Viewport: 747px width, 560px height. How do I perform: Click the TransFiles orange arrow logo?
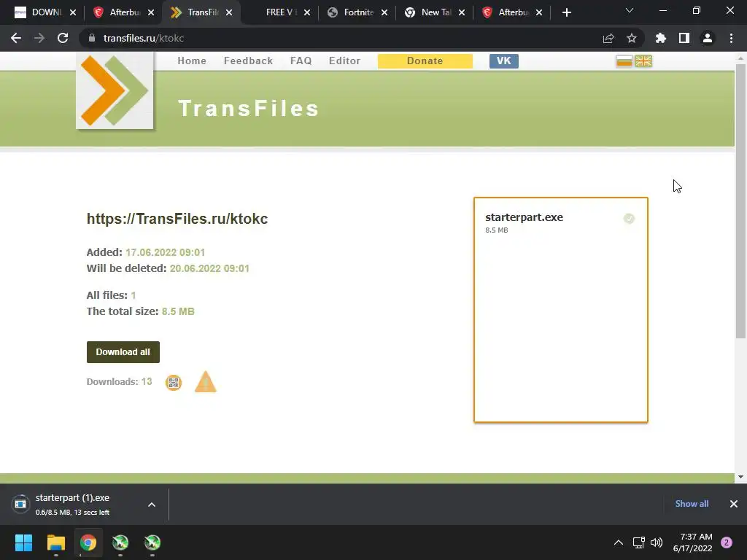[x=115, y=90]
